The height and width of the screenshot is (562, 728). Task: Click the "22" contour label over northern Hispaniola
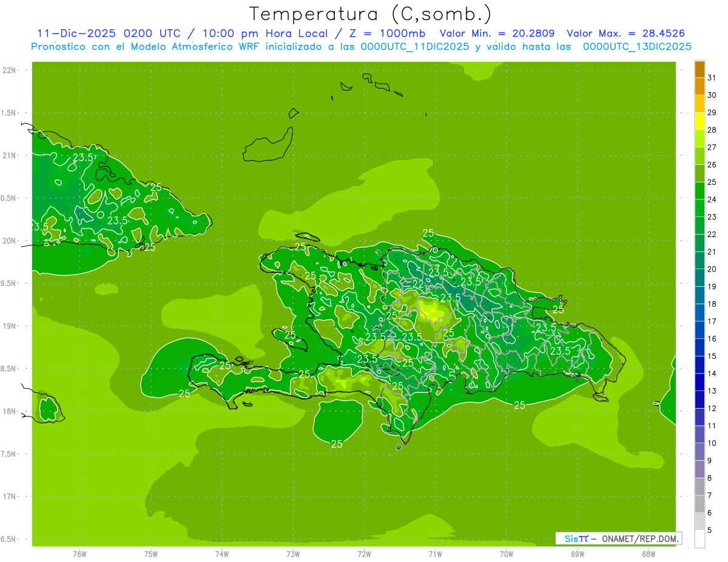(x=418, y=284)
